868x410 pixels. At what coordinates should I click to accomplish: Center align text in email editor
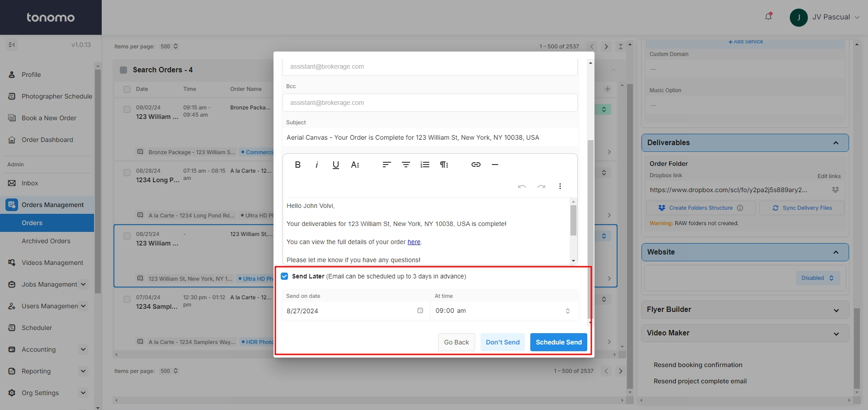coord(406,165)
